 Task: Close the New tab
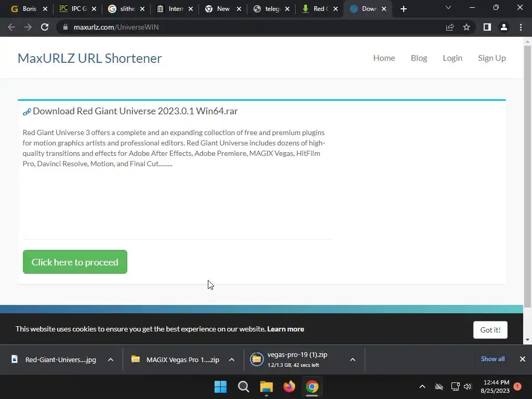(x=239, y=9)
